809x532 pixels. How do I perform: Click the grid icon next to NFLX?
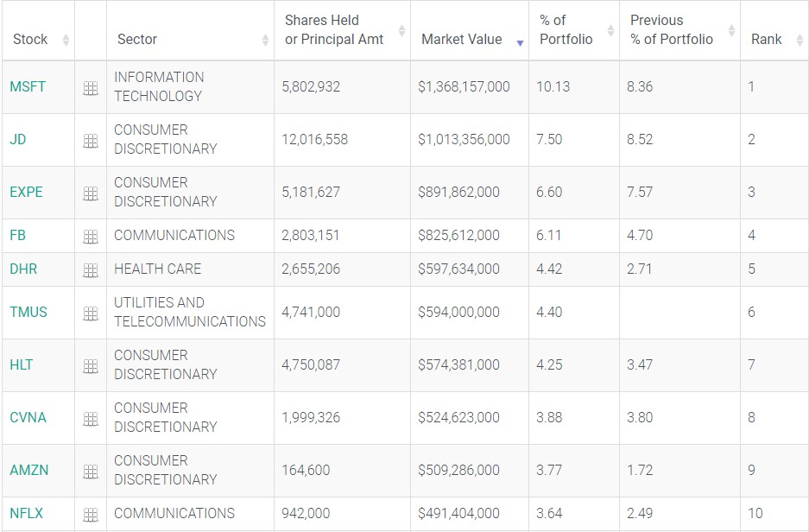pos(91,515)
